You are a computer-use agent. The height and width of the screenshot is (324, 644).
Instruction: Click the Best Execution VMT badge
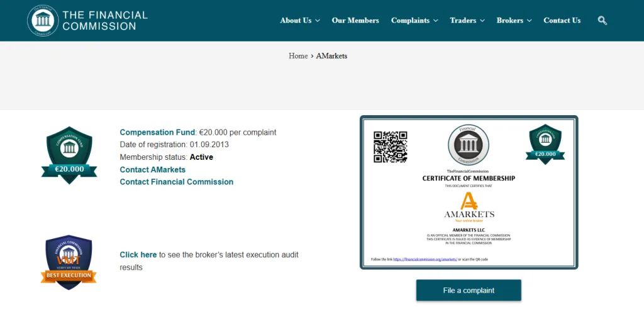point(69,262)
